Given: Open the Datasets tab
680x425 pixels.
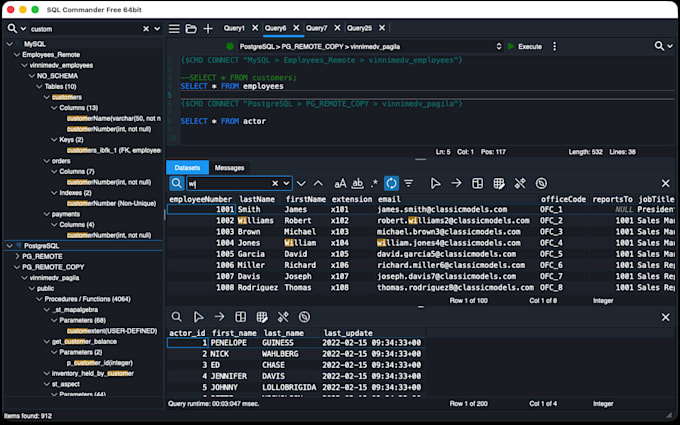Looking at the screenshot, I should point(187,168).
